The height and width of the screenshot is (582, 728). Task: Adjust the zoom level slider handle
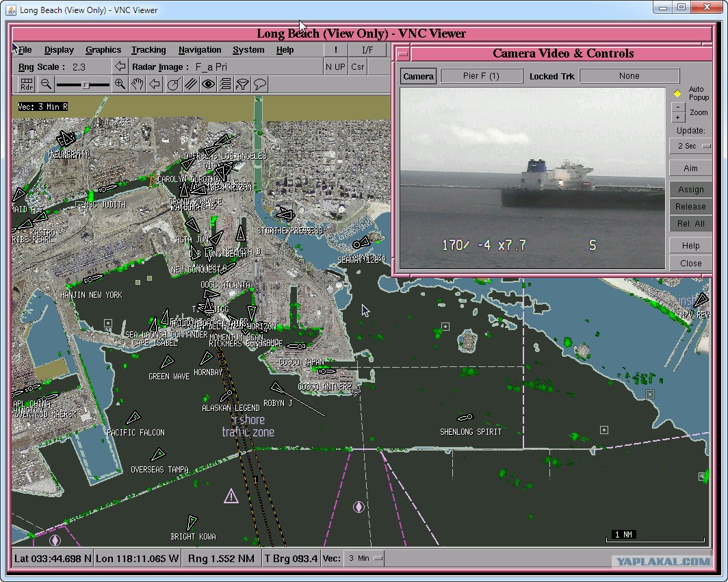point(86,85)
